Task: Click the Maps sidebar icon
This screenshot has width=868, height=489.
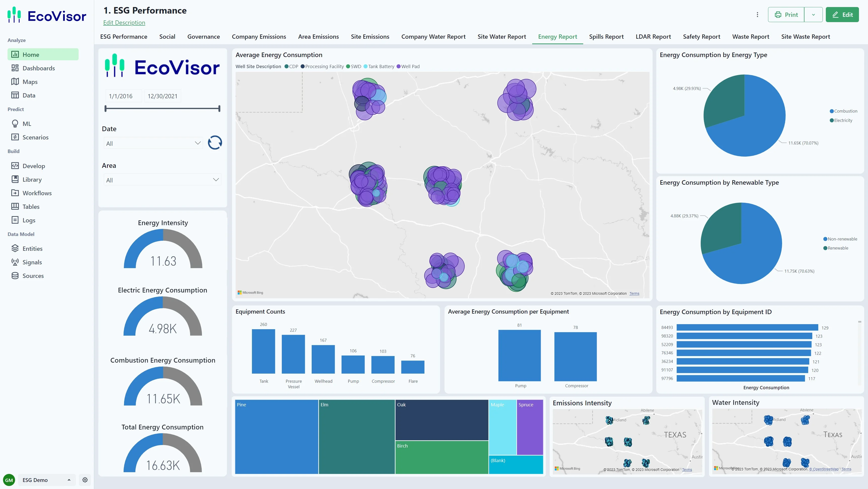Action: [x=15, y=82]
